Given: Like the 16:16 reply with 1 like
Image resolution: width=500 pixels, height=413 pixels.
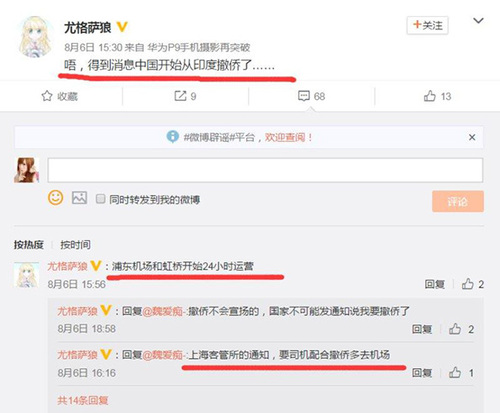Looking at the screenshot, I should 455,372.
